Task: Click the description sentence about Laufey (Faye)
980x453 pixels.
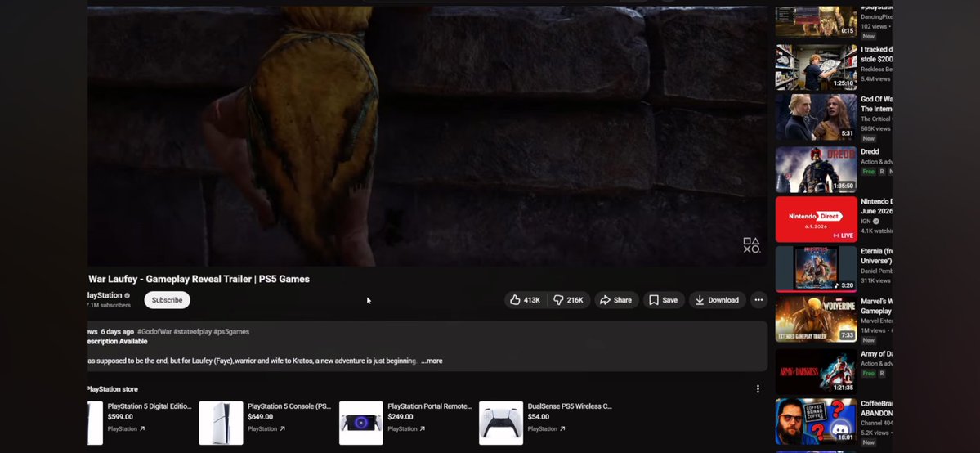Action: pos(252,361)
